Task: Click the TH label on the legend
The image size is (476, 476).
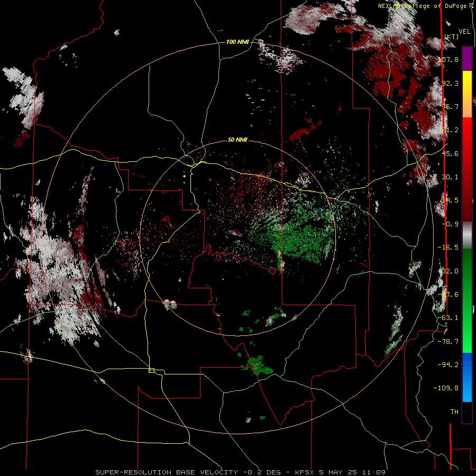Action: (x=454, y=412)
